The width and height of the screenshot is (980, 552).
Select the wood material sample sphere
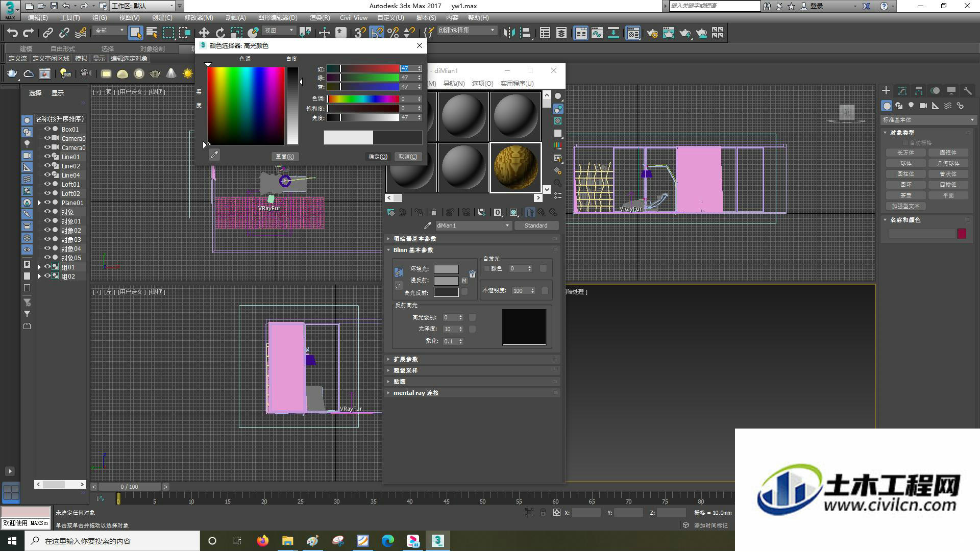pyautogui.click(x=516, y=167)
